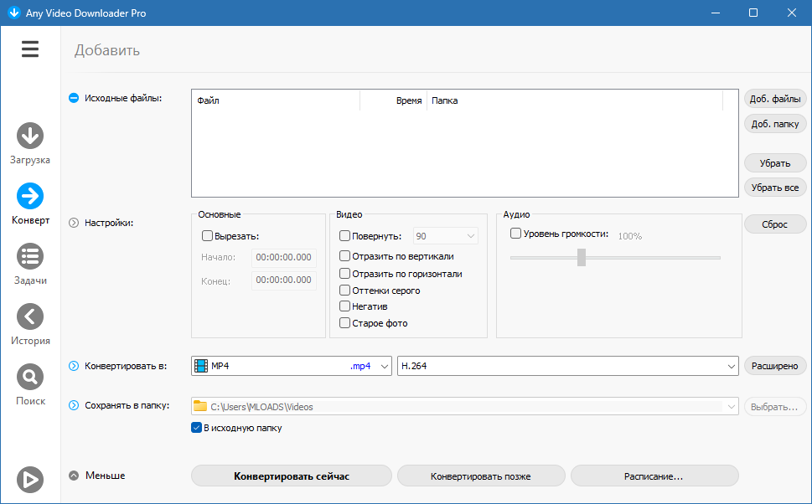Expand the Конвертировать в section arrow
Screen dimensions: 812x504
(x=74, y=366)
